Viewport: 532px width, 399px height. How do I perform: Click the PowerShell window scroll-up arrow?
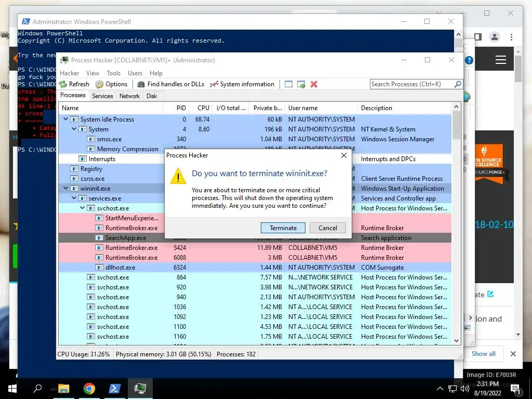click(458, 34)
